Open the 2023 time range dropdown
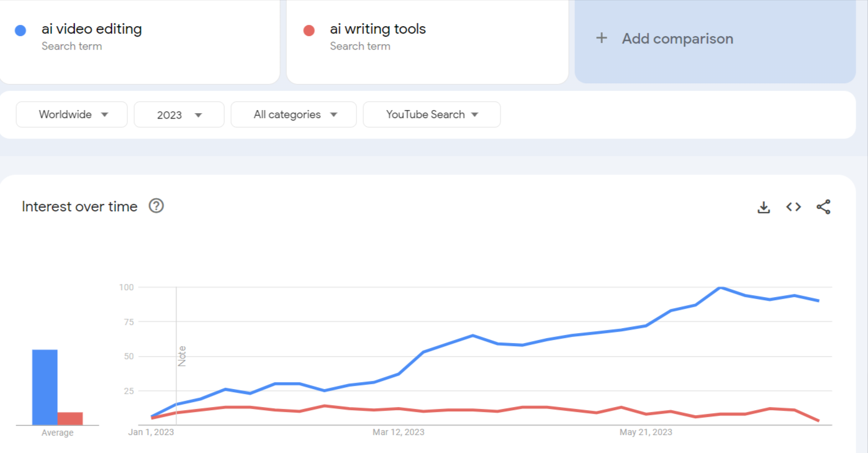 (179, 114)
